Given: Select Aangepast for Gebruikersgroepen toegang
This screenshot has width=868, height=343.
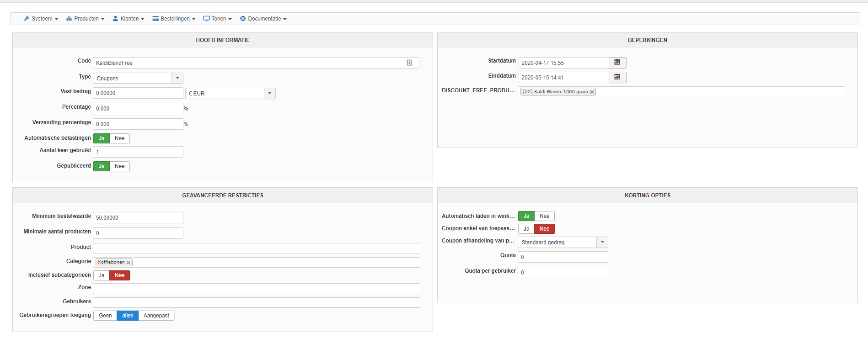Looking at the screenshot, I should point(156,316).
